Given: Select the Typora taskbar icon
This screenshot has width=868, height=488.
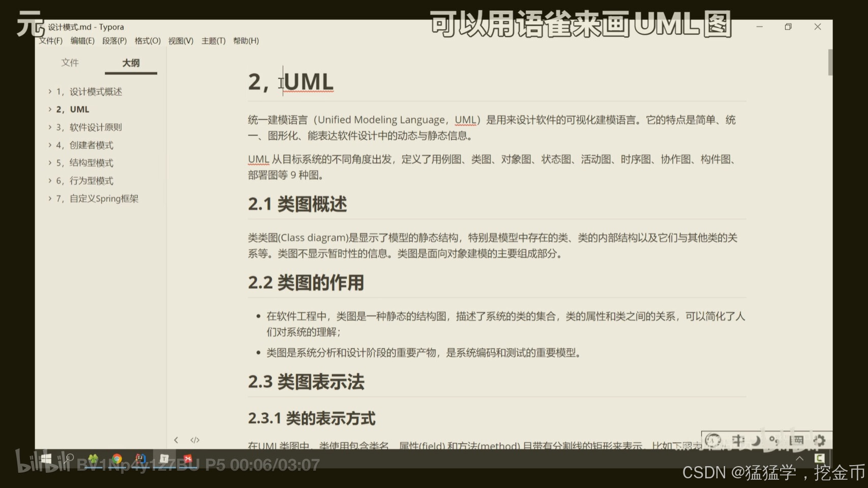Looking at the screenshot, I should pos(164,459).
